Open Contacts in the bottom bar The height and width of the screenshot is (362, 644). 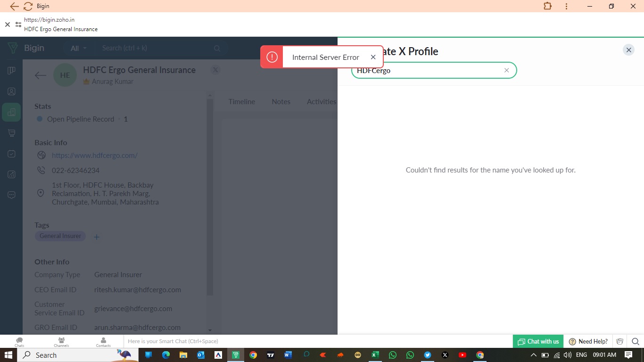(103, 342)
